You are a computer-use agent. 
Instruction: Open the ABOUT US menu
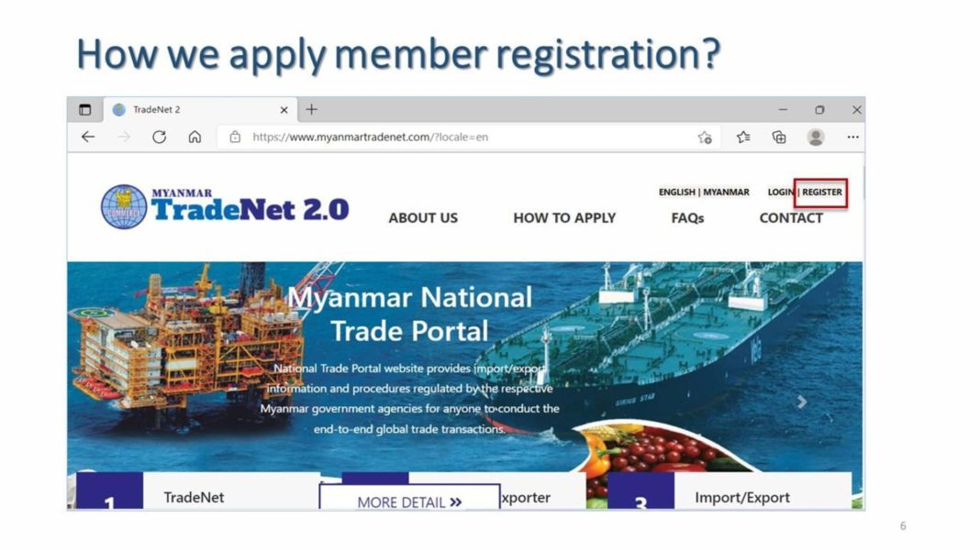coord(423,218)
